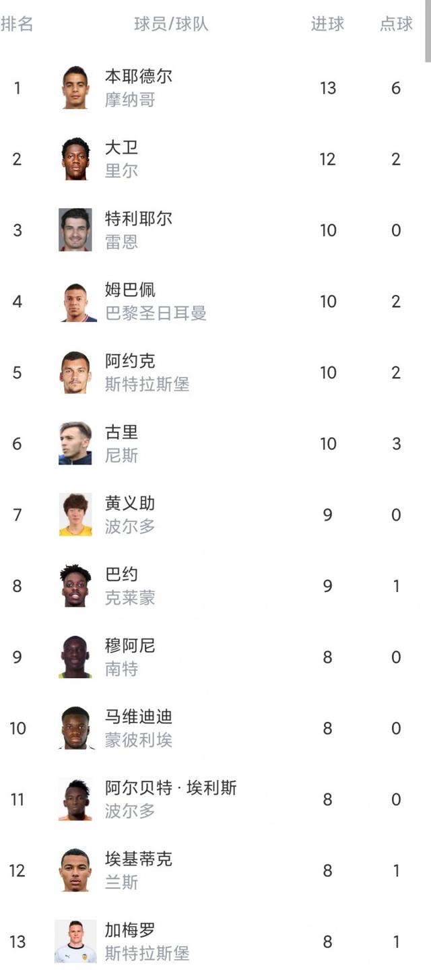Tap the avatar photo of 本耶德尔
This screenshot has height=980, width=431.
75,88
